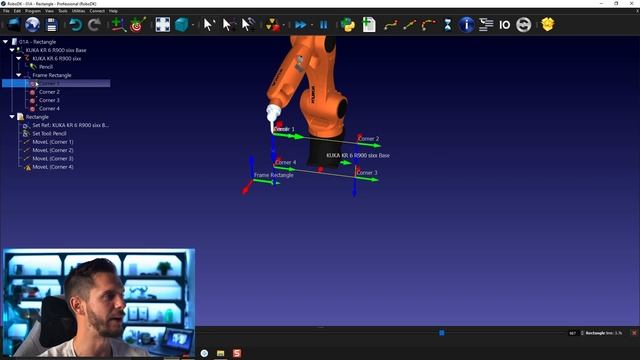The width and height of the screenshot is (640, 360).
Task: Undo the last action
Action: [76, 25]
